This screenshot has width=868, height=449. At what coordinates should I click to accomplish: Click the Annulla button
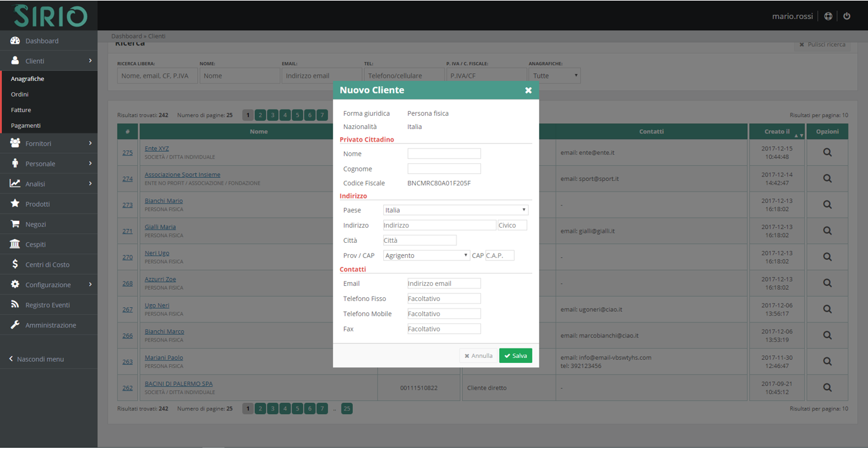click(479, 356)
